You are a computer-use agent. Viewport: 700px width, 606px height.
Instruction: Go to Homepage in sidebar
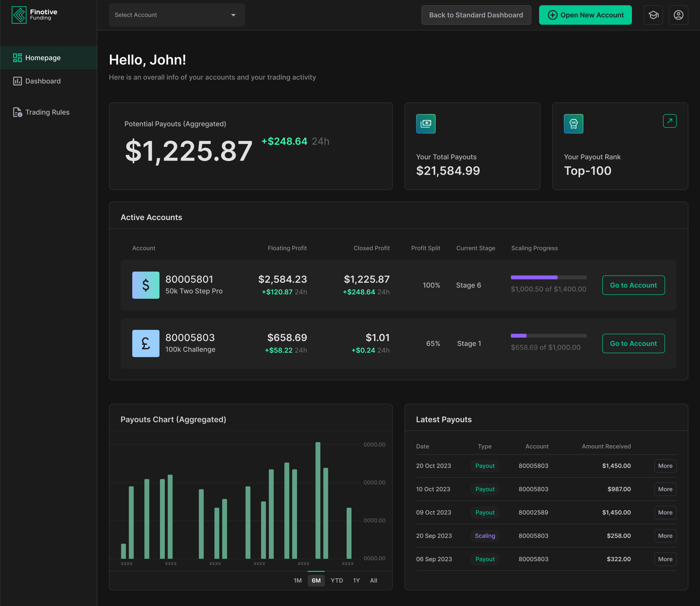click(48, 58)
